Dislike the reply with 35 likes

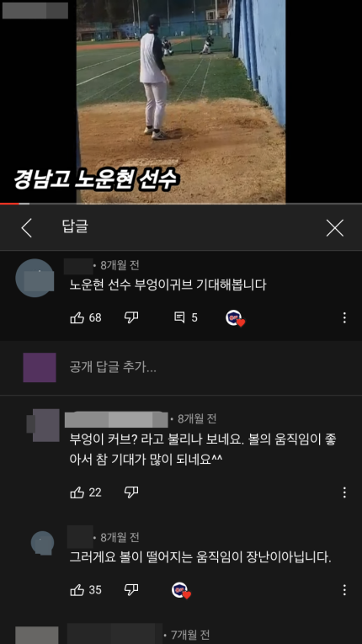point(131,590)
